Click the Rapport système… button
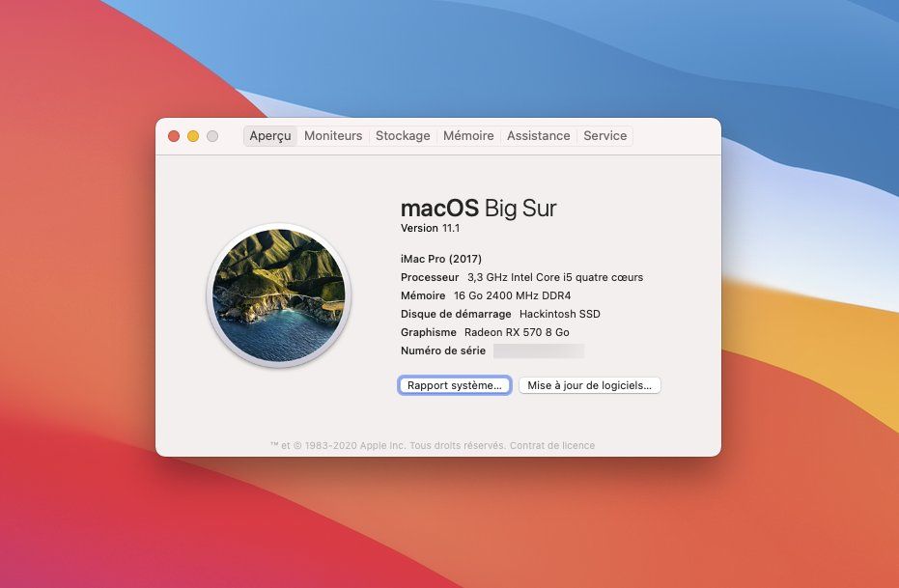The width and height of the screenshot is (899, 588). coord(455,385)
